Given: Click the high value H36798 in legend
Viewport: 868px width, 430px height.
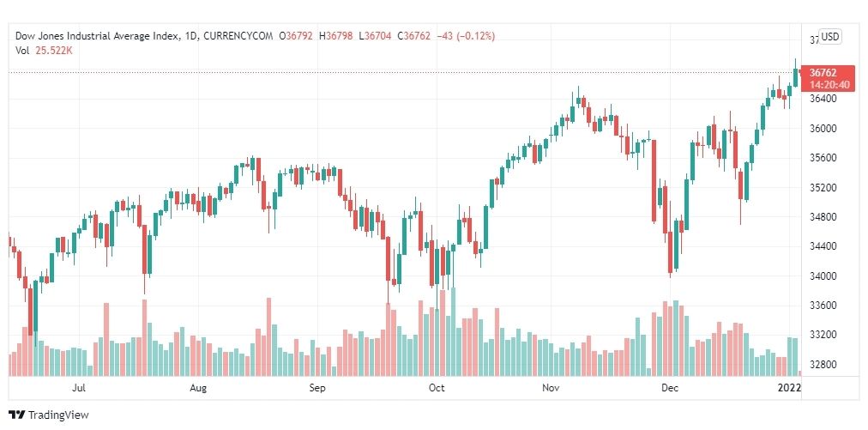Looking at the screenshot, I should click(335, 36).
